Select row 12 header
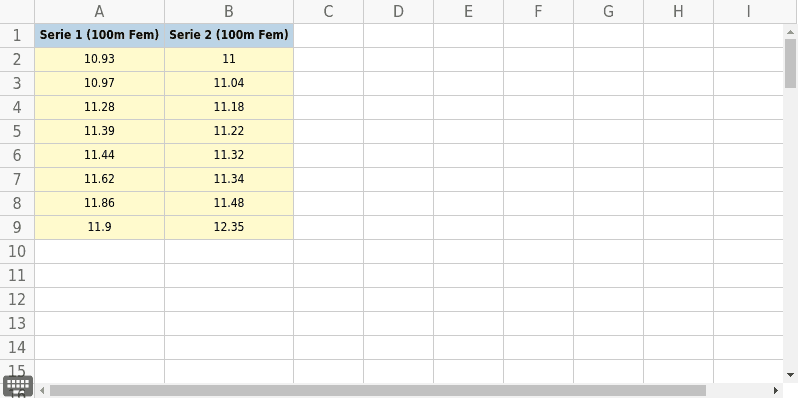The image size is (800, 400). pyautogui.click(x=17, y=299)
